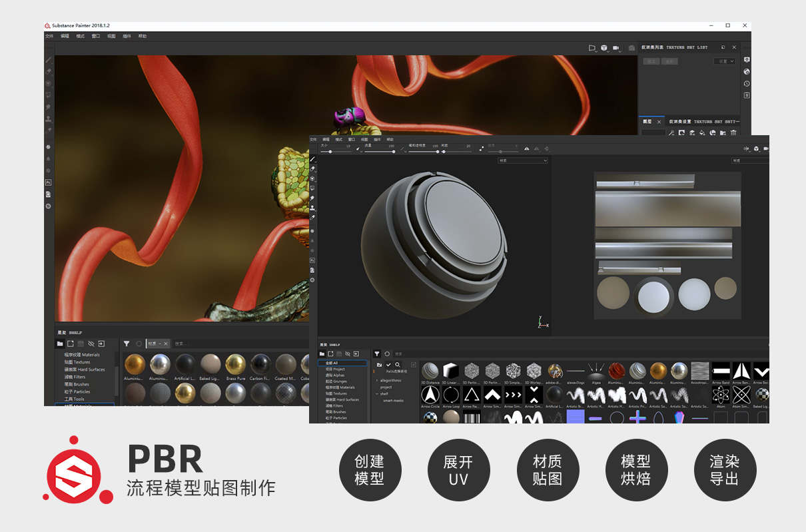Select the Eraser tool in front window

tap(312, 169)
